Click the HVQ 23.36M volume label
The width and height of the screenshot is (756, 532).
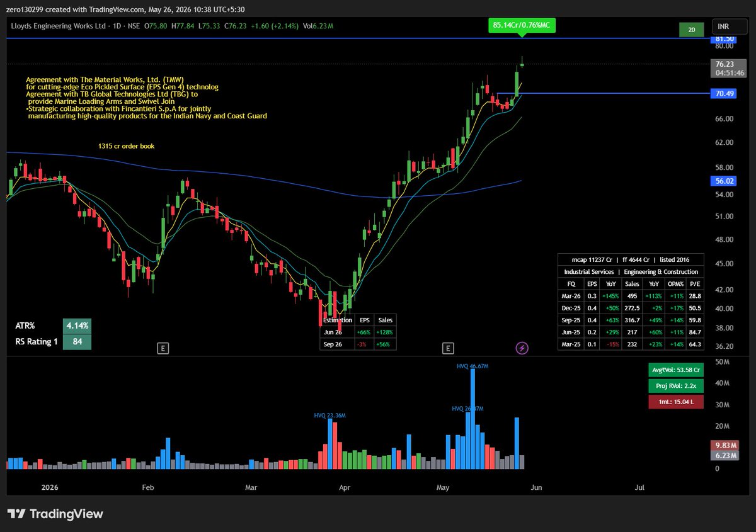click(330, 416)
